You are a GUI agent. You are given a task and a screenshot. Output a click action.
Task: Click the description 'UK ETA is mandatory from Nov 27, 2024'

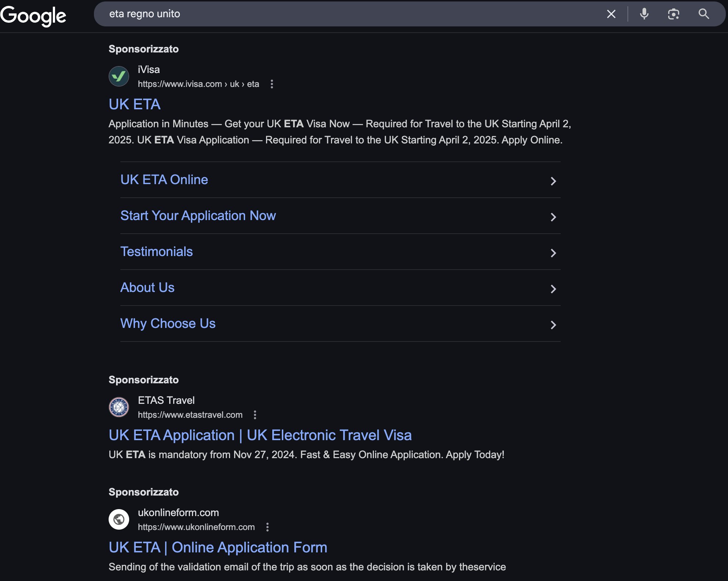pyautogui.click(x=306, y=455)
